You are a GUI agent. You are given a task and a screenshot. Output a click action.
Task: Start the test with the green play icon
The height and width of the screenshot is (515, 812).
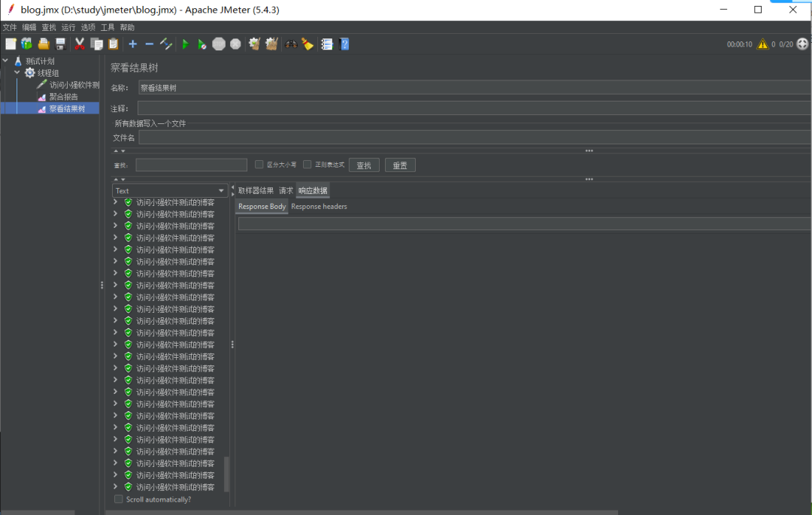[186, 44]
